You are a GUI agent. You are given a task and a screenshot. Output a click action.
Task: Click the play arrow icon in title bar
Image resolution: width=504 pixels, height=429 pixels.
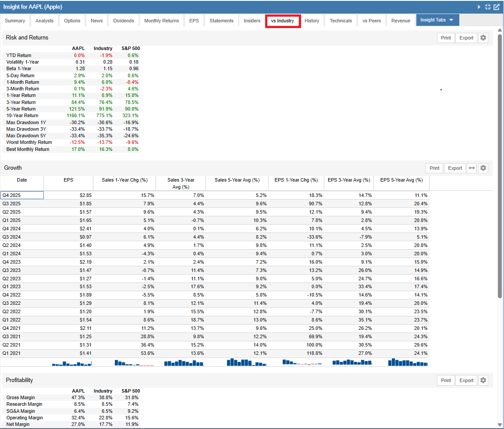tap(479, 7)
